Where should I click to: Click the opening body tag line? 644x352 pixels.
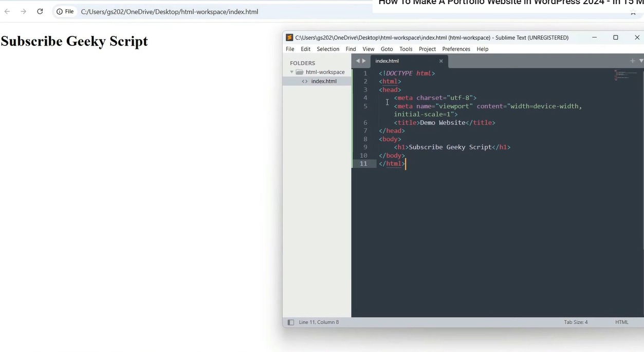(390, 139)
